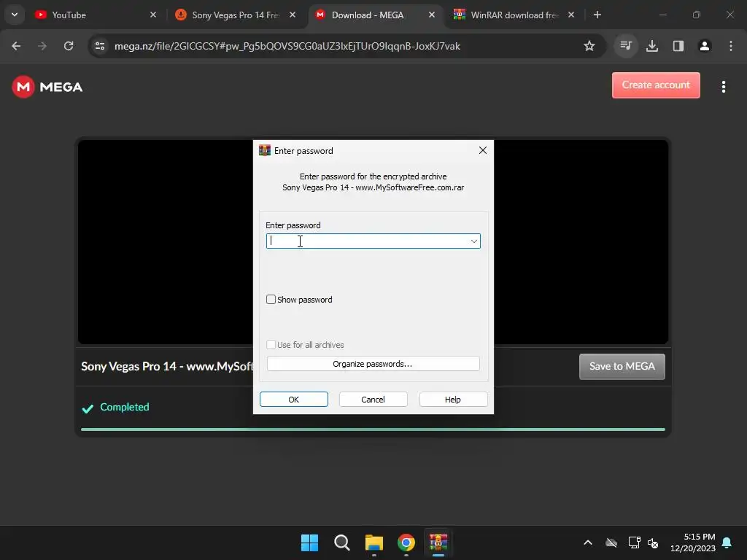Close the WinRAR download tab

[x=571, y=15]
